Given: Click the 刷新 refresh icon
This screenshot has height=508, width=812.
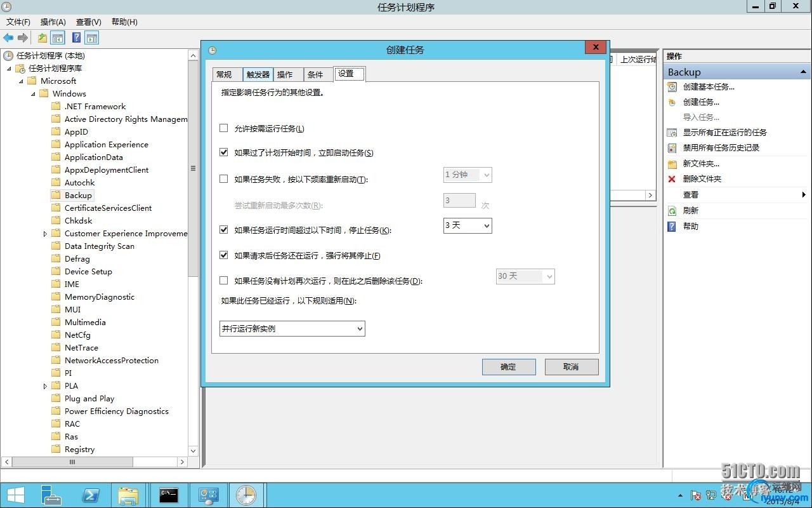Looking at the screenshot, I should [x=672, y=211].
